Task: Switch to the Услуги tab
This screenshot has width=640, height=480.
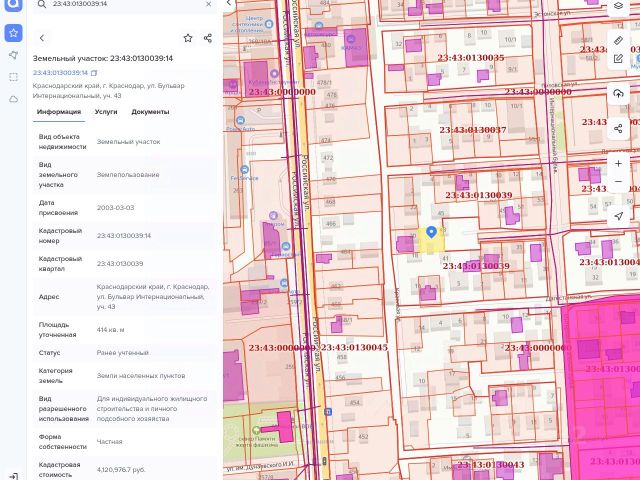Action: point(106,112)
